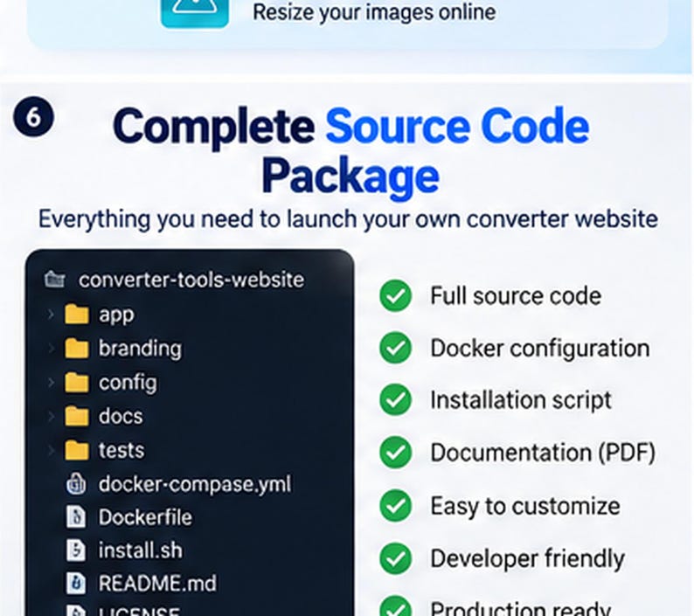Click the green check beside Easy to customize
The width and height of the screenshot is (694, 616).
[396, 505]
